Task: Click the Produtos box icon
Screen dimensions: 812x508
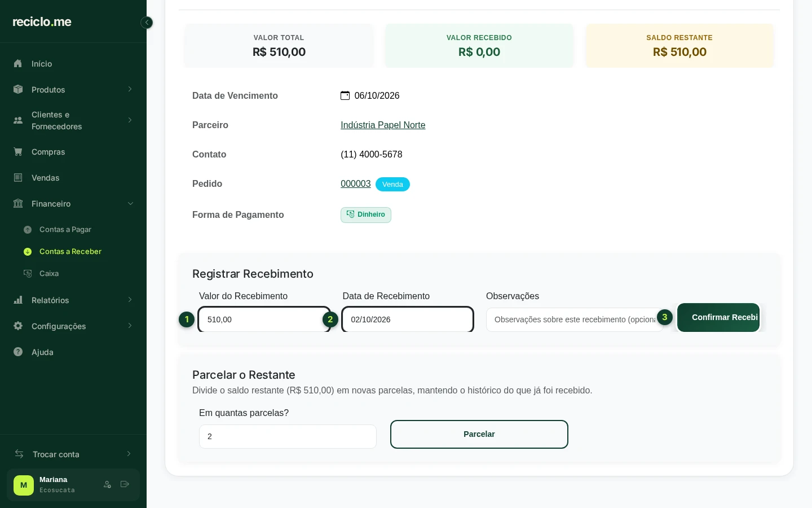Action: [x=18, y=90]
